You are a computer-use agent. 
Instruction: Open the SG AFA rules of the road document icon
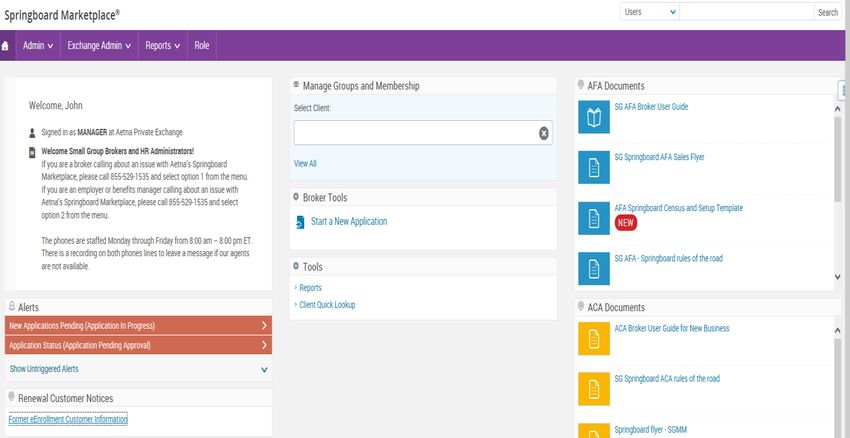tap(594, 268)
